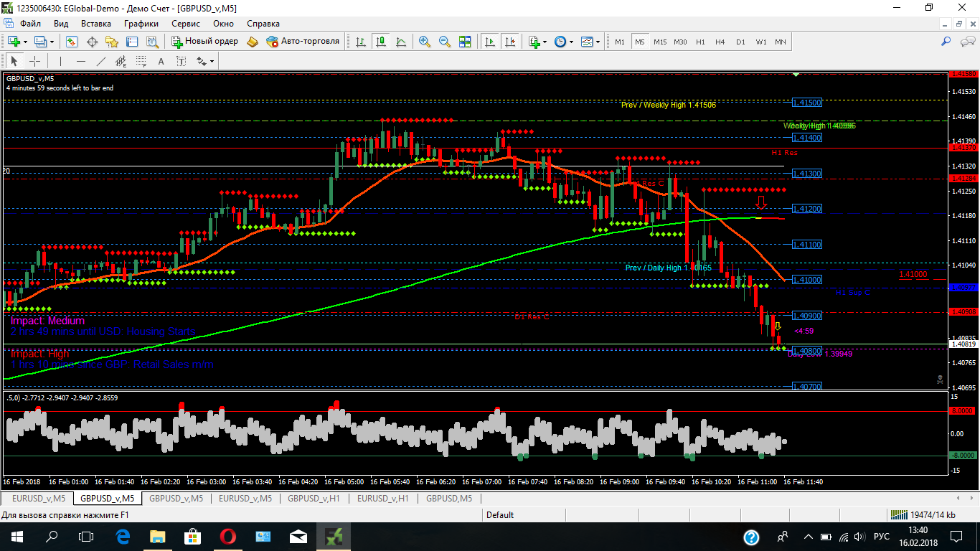
Task: Open the Графики menu
Action: (141, 23)
